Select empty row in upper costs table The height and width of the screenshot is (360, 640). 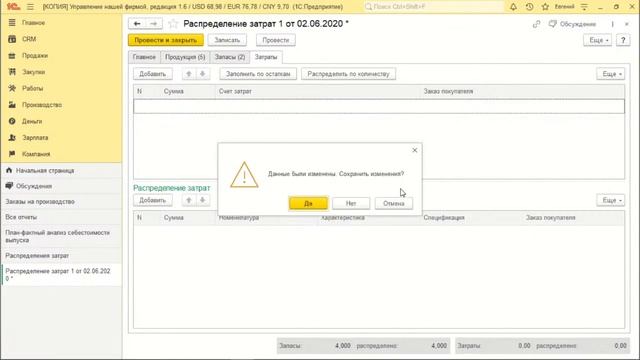(379, 106)
